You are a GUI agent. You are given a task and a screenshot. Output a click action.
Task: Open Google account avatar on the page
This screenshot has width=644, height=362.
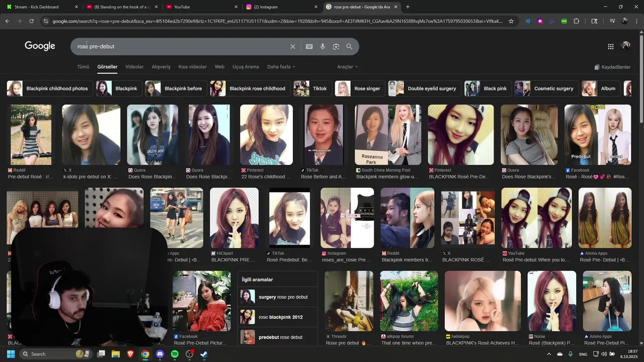coord(625,46)
